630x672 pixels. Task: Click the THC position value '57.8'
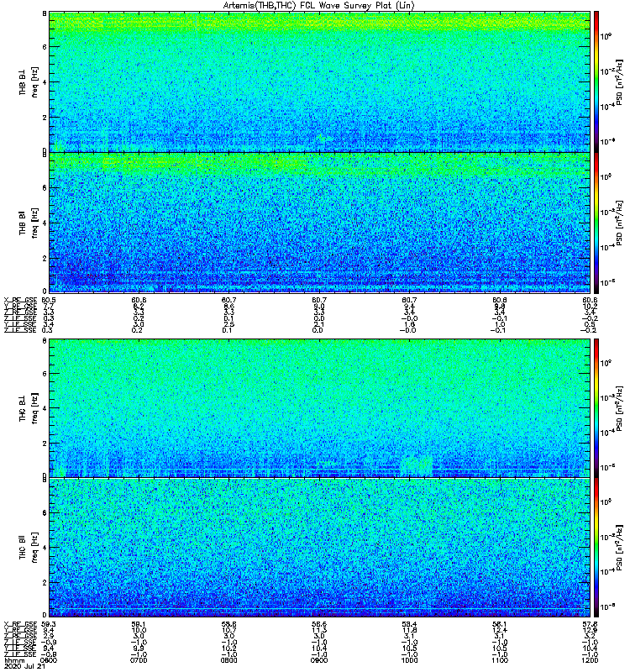click(x=591, y=624)
